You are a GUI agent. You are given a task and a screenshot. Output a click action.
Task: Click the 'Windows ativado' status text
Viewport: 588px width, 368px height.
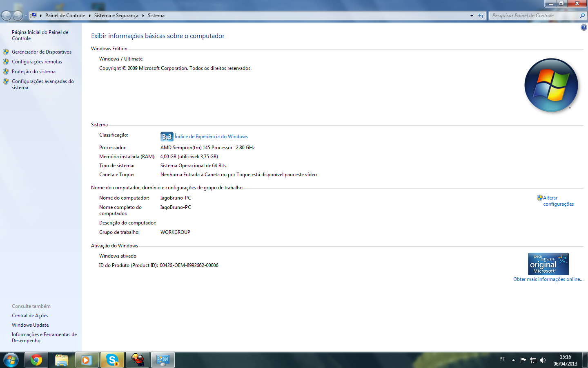tap(118, 256)
